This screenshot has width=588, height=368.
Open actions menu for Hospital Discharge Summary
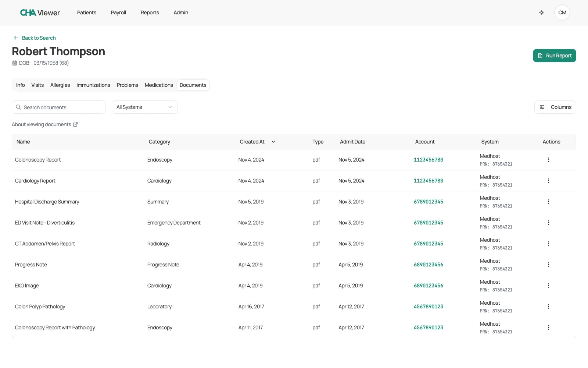[549, 202]
